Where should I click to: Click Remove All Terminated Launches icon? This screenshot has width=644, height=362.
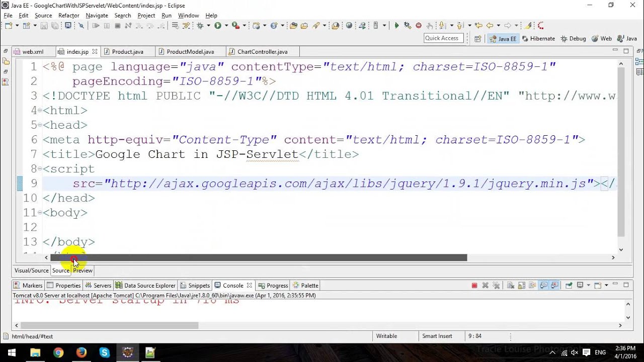tap(496, 286)
